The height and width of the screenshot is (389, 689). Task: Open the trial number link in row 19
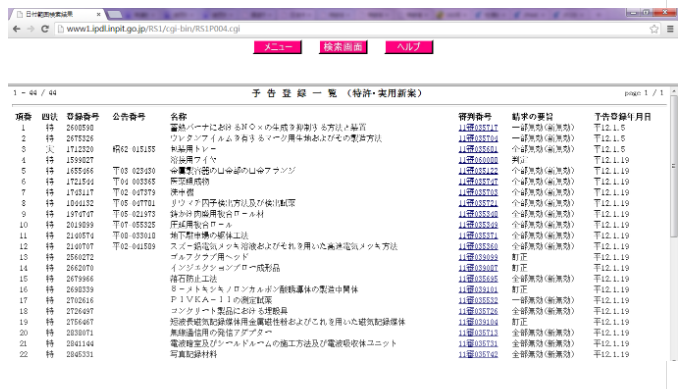[x=478, y=322]
